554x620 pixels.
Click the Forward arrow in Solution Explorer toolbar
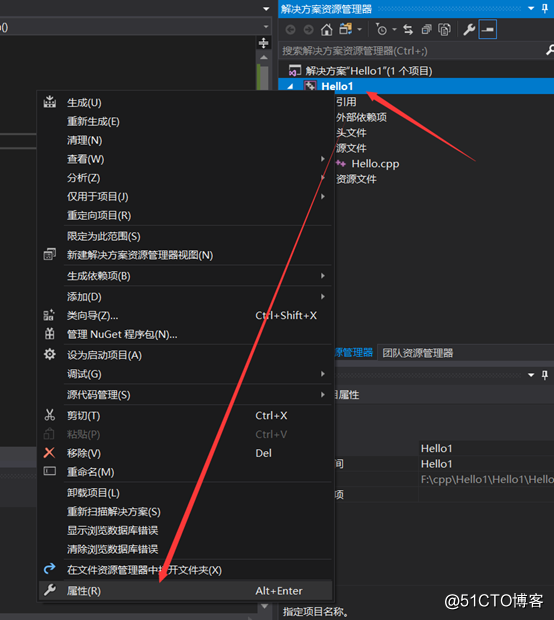click(308, 30)
